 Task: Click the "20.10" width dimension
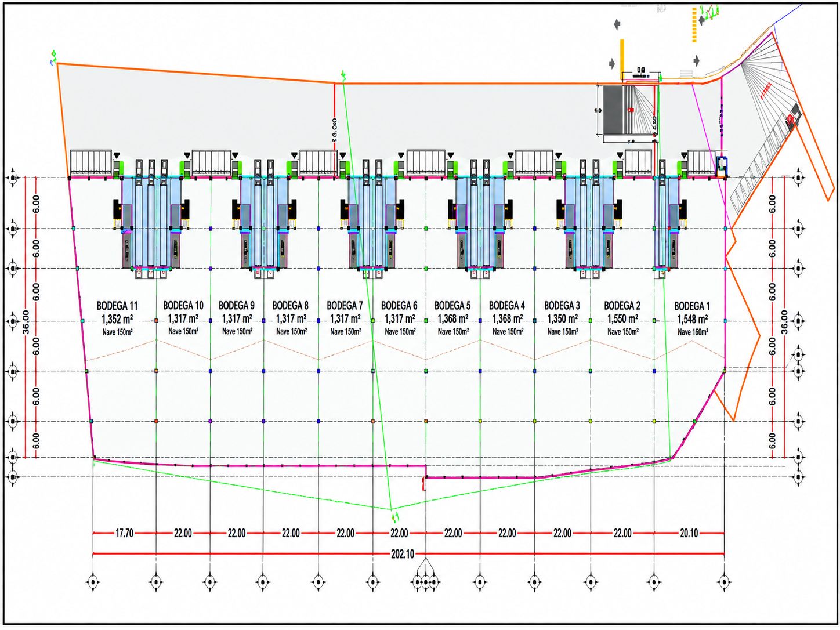tap(689, 533)
